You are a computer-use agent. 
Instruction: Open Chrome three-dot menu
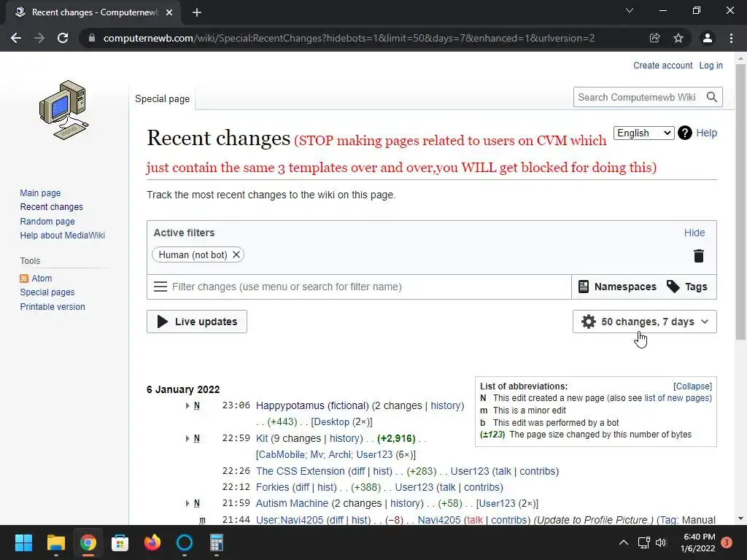731,38
